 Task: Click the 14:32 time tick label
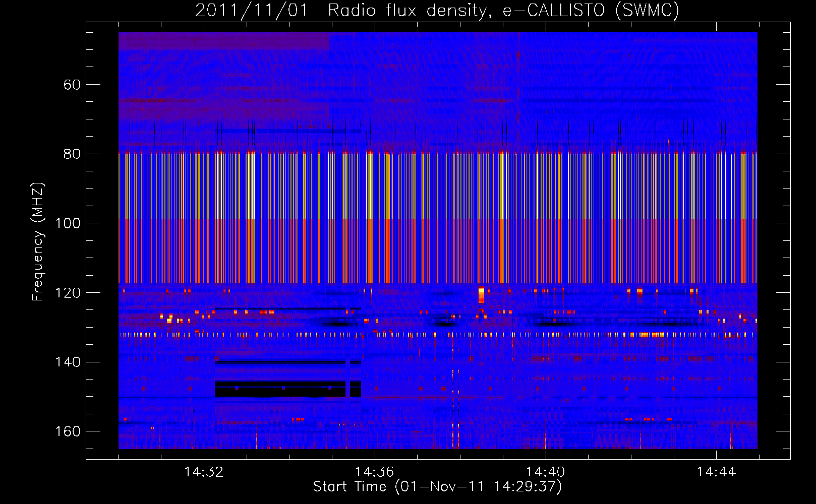click(x=204, y=472)
